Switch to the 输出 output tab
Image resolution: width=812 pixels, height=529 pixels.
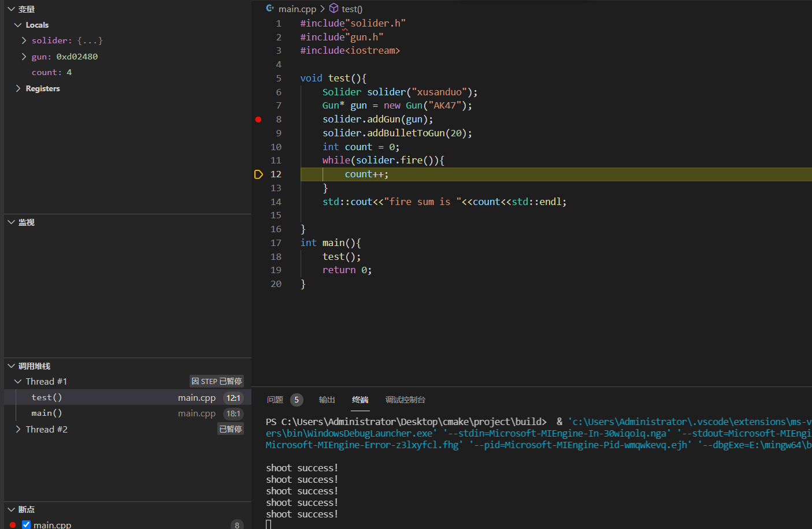(327, 400)
